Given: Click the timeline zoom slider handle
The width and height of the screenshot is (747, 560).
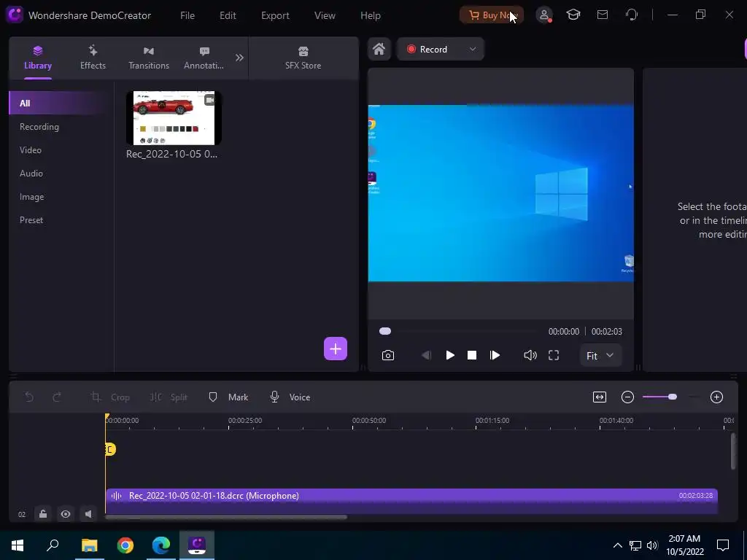Looking at the screenshot, I should pyautogui.click(x=672, y=397).
